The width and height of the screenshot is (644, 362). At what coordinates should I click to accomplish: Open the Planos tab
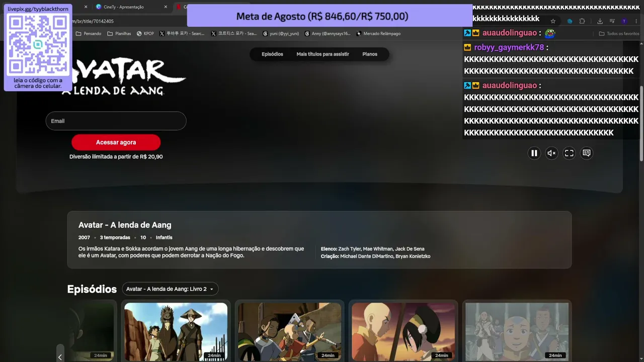pyautogui.click(x=370, y=54)
